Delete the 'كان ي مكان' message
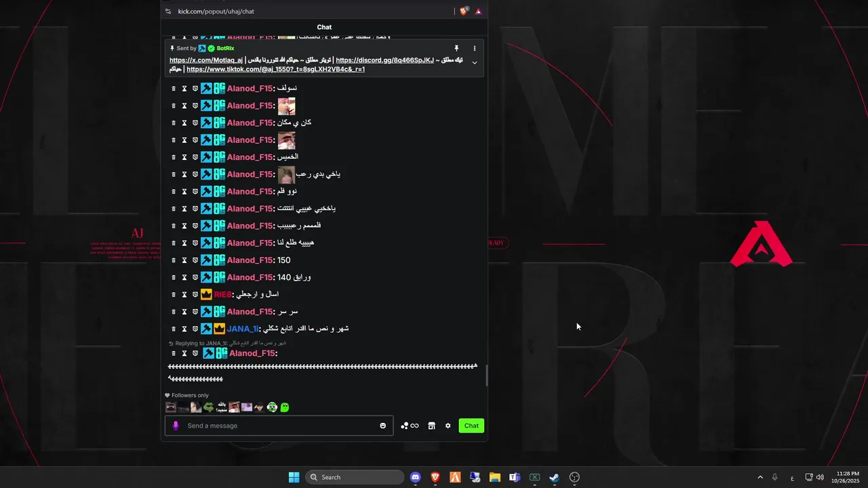The image size is (868, 488). point(174,123)
